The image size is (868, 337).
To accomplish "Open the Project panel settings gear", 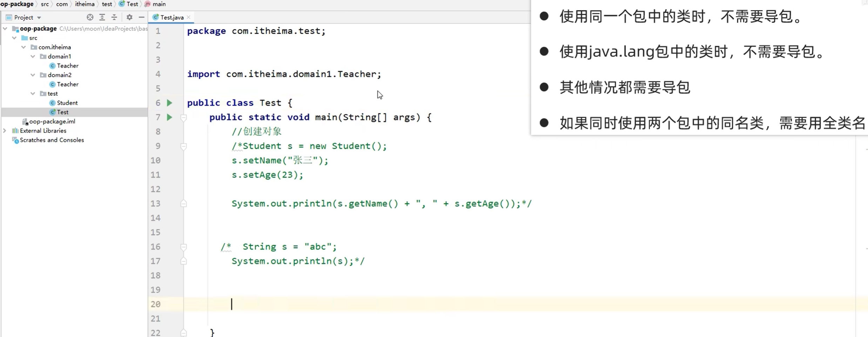I will [129, 17].
